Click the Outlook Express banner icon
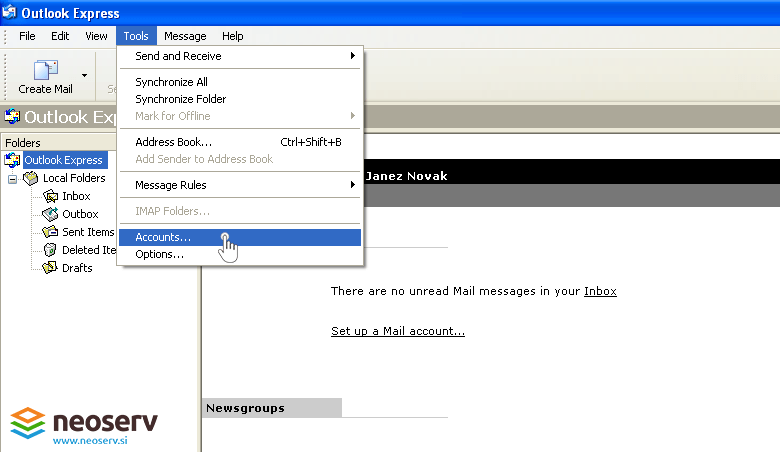This screenshot has width=780, height=452. click(12, 117)
